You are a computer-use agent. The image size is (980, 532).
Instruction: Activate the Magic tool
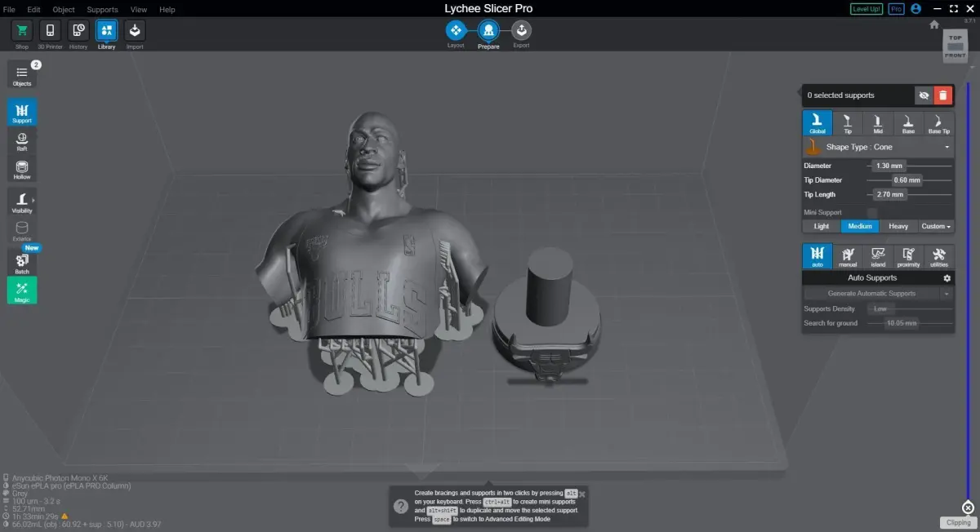[x=22, y=290]
